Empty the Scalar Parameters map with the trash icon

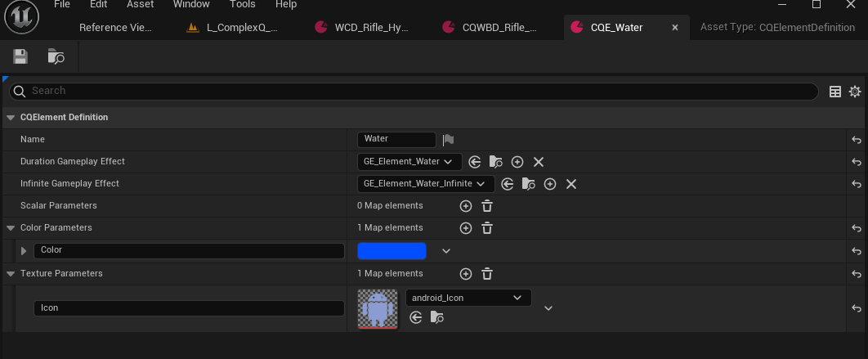[487, 206]
